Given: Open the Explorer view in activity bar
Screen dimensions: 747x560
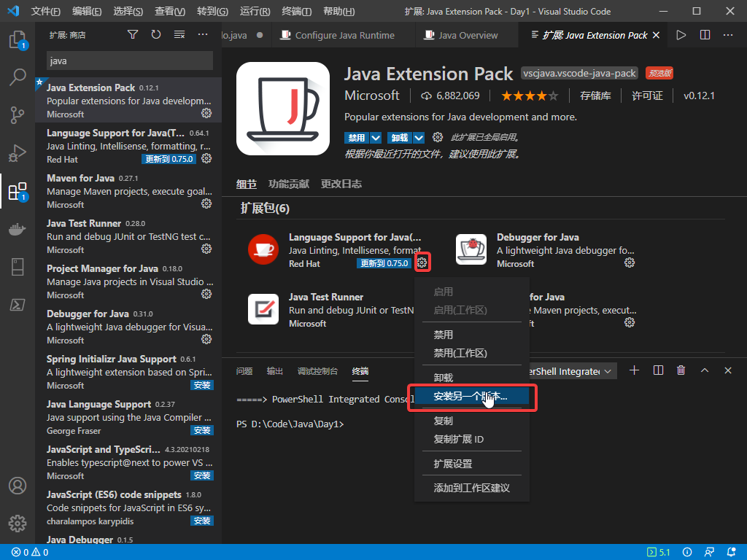Looking at the screenshot, I should coord(18,39).
